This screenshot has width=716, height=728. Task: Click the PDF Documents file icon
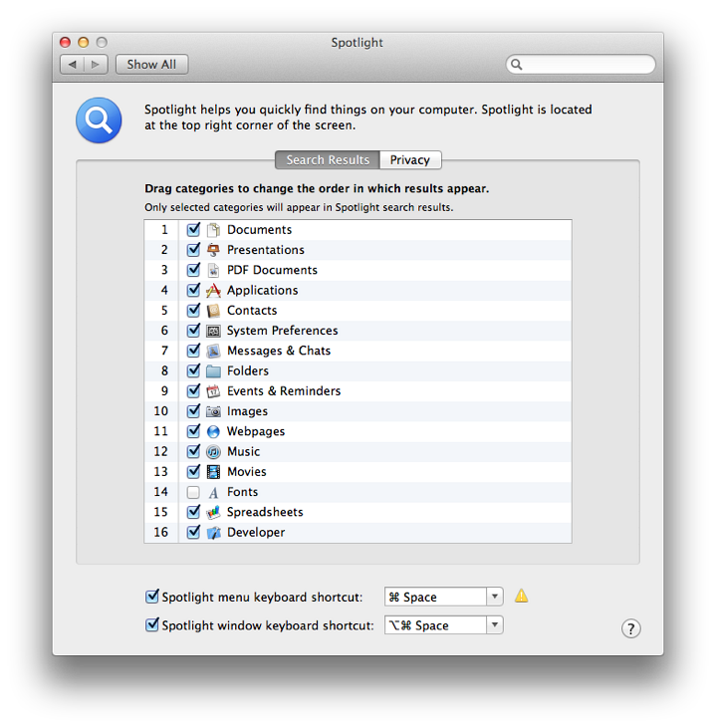213,270
